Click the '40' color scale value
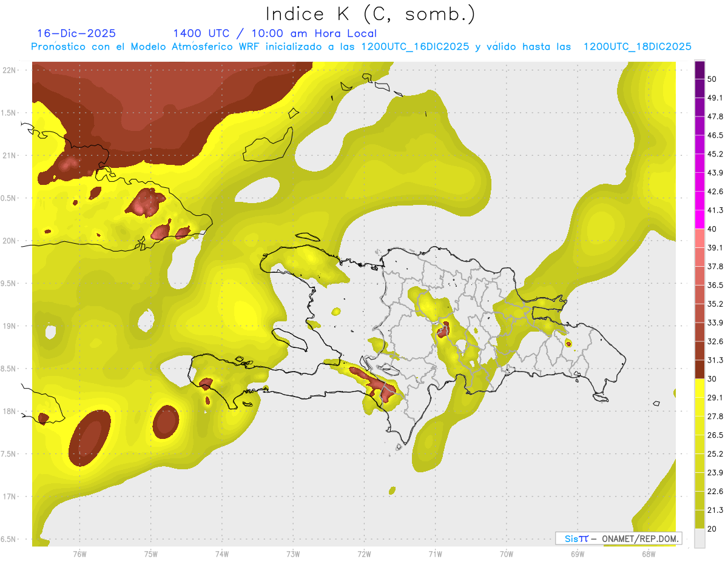Screen dimensions: 728x562 coord(713,229)
